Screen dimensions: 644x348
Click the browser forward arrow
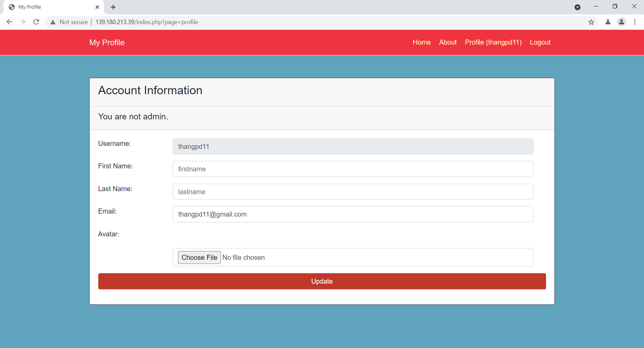coord(23,22)
